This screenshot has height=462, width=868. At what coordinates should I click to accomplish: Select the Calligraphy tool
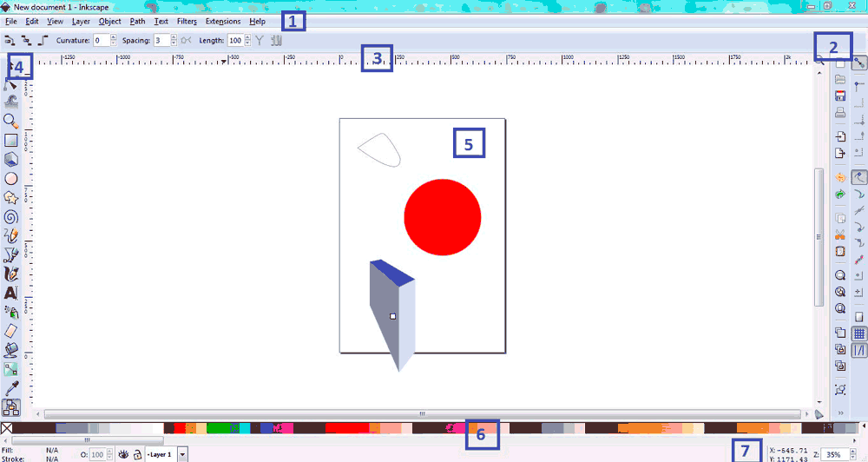[x=11, y=274]
